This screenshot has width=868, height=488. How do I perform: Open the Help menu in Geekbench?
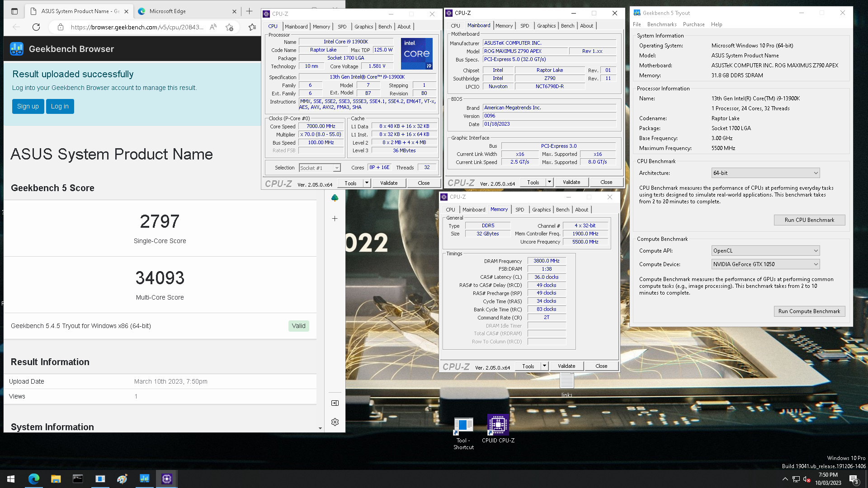716,24
